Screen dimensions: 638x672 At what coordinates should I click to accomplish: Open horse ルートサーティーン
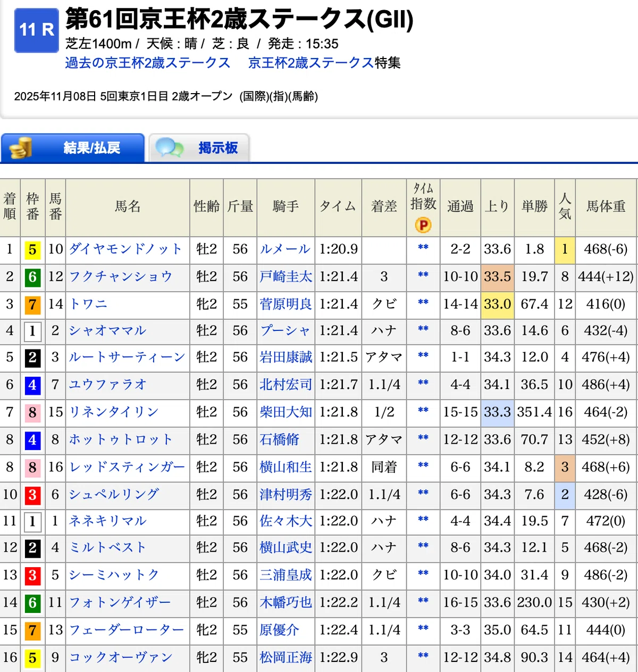pyautogui.click(x=127, y=357)
